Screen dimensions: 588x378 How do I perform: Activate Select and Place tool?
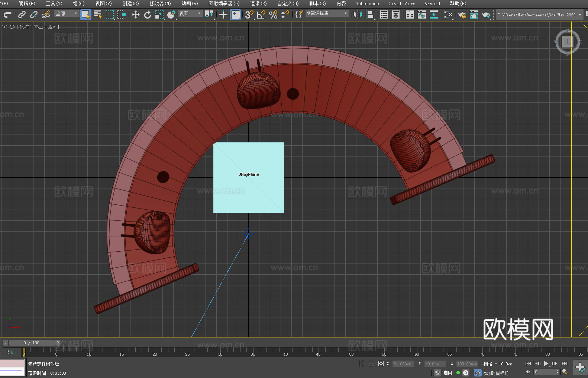(x=171, y=14)
